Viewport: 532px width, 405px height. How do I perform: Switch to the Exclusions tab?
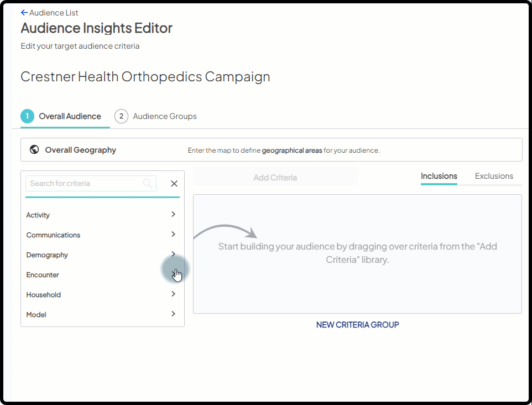pos(494,176)
